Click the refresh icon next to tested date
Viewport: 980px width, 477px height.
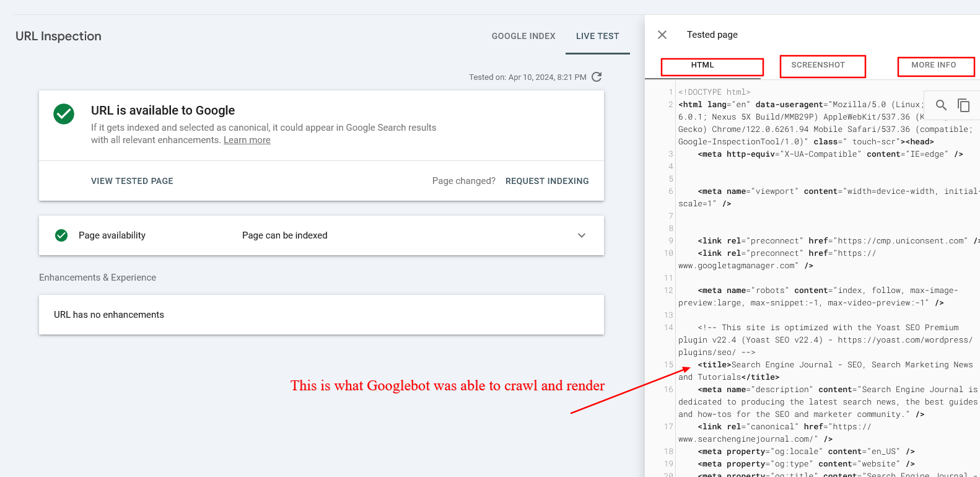click(597, 77)
